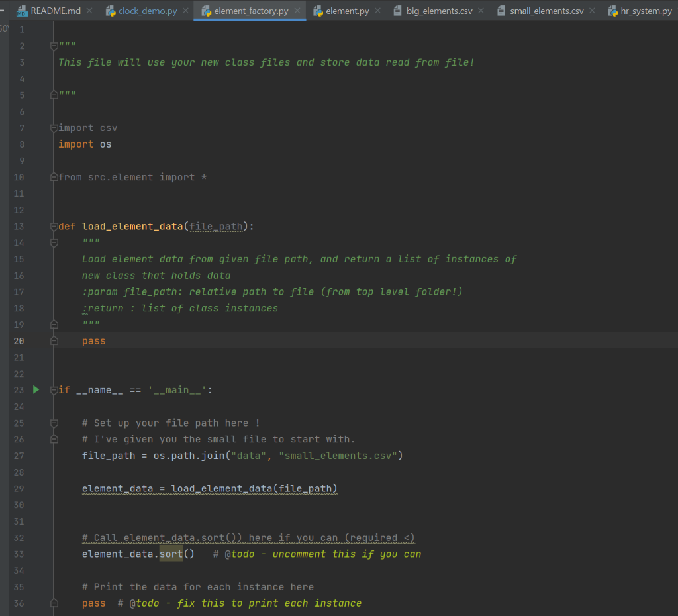Collapse the imports block at line 7

(x=54, y=128)
